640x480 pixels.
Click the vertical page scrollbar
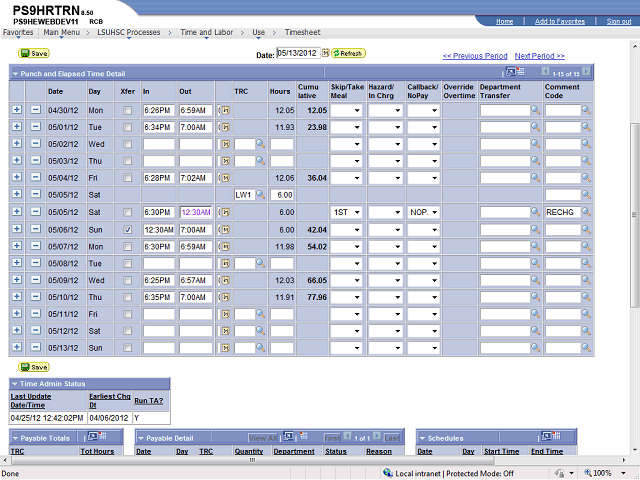pyautogui.click(x=634, y=250)
